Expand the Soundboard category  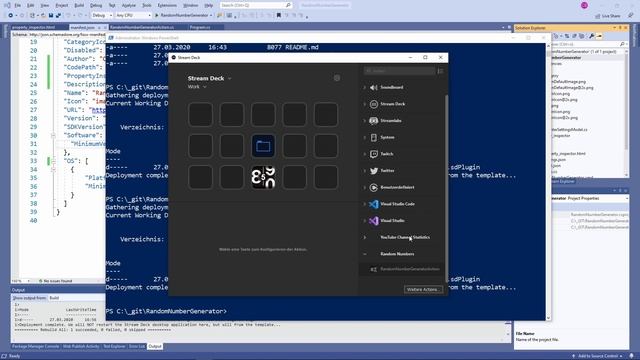click(364, 87)
